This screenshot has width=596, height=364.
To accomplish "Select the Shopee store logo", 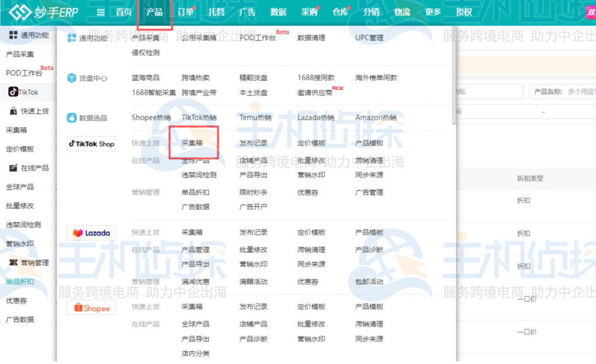I will coord(91,308).
